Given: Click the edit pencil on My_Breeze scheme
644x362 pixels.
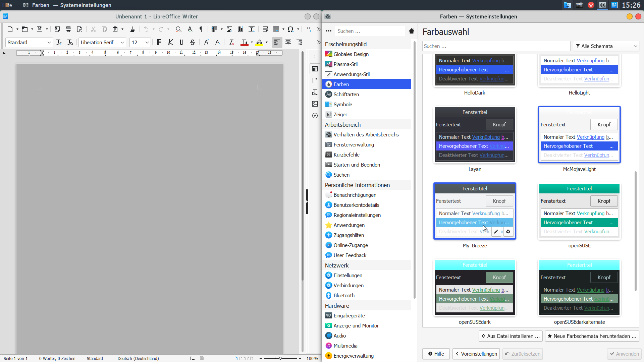Looking at the screenshot, I should click(496, 232).
